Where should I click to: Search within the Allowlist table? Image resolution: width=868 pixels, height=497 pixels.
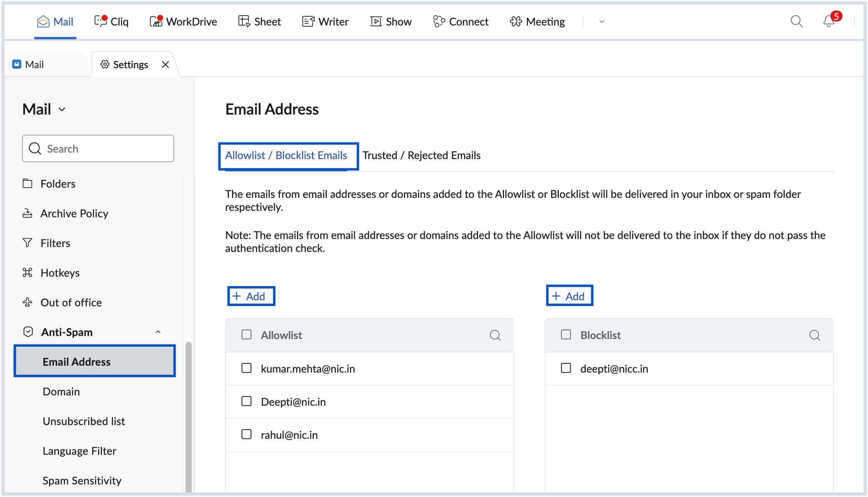[x=495, y=335]
